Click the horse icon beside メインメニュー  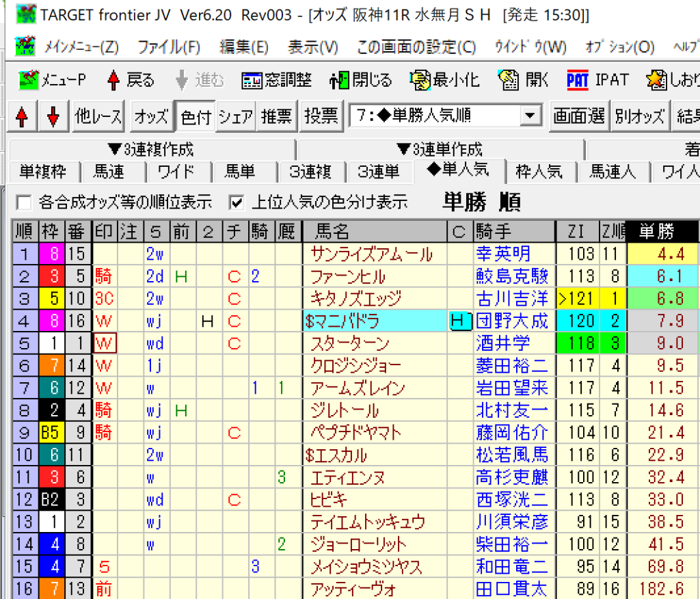25,46
